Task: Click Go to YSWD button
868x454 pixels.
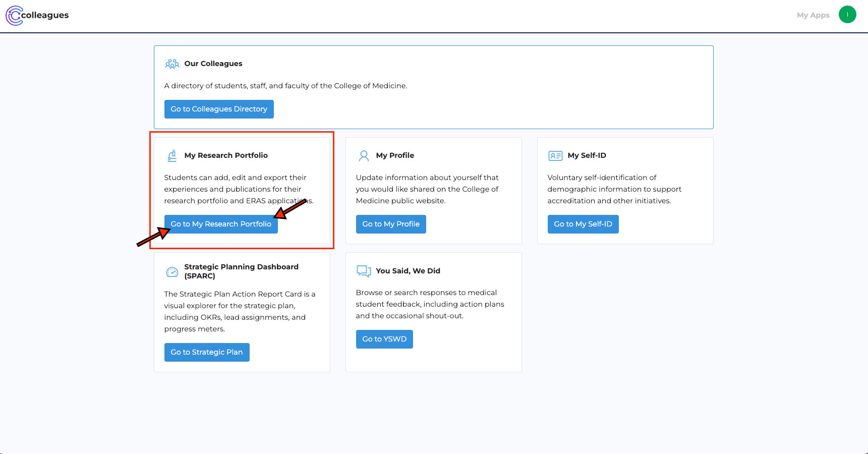Action: 384,338
